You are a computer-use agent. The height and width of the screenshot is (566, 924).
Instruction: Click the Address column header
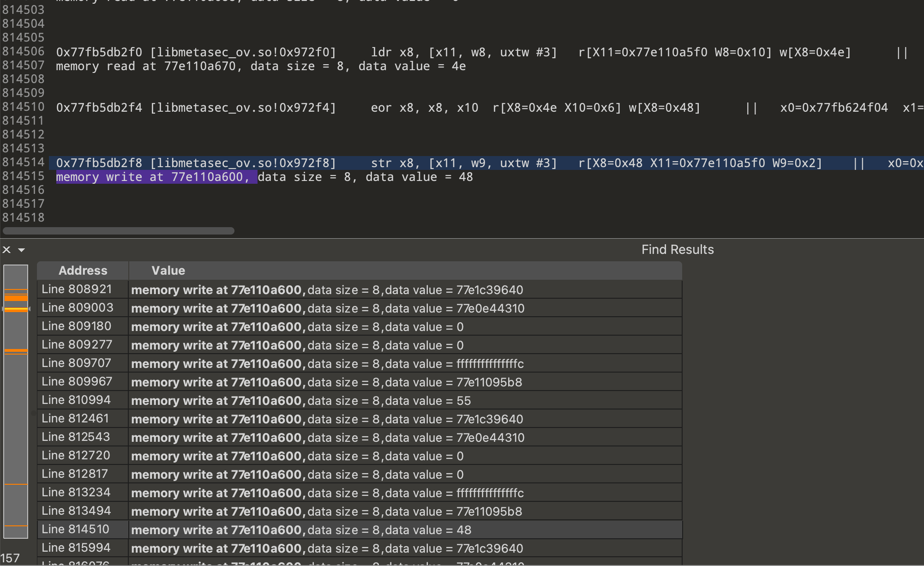pos(83,271)
